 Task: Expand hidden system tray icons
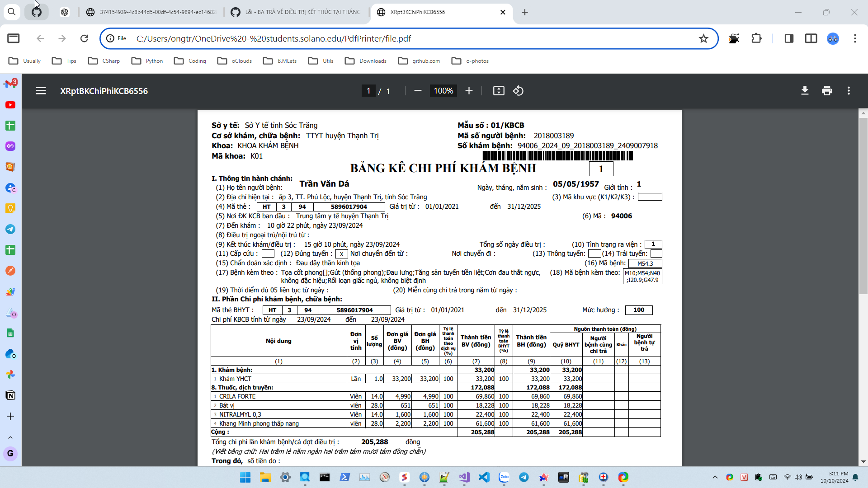click(715, 477)
